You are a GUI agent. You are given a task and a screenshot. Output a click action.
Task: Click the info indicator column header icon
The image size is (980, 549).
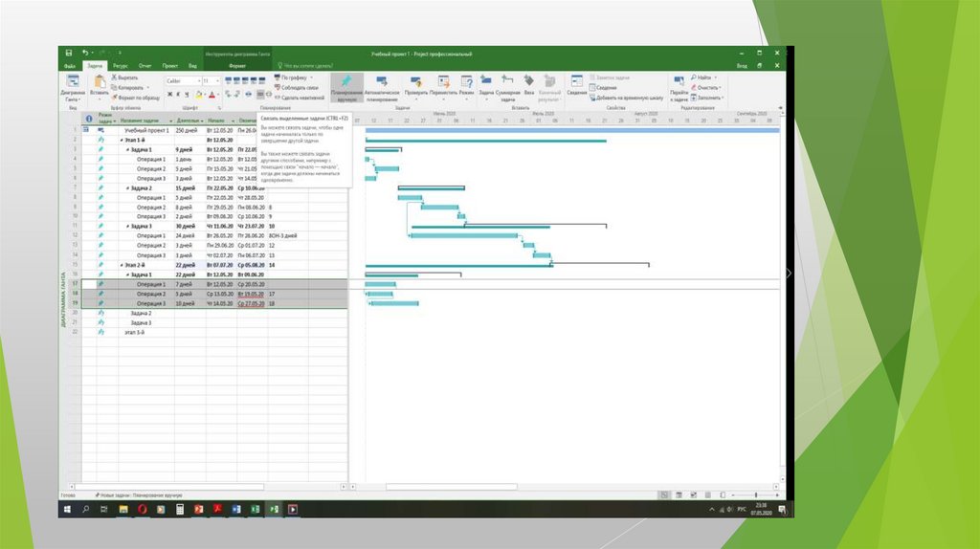pyautogui.click(x=89, y=119)
